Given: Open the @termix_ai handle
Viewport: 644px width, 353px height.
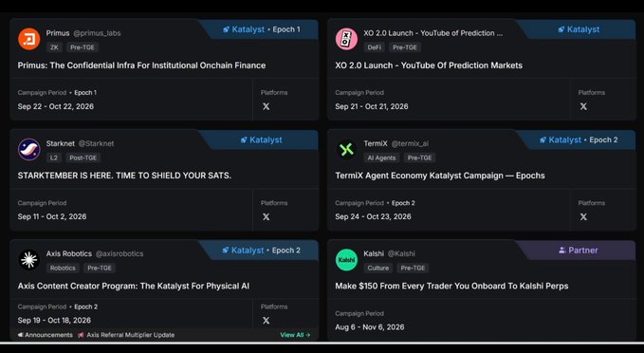Looking at the screenshot, I should coord(410,143).
